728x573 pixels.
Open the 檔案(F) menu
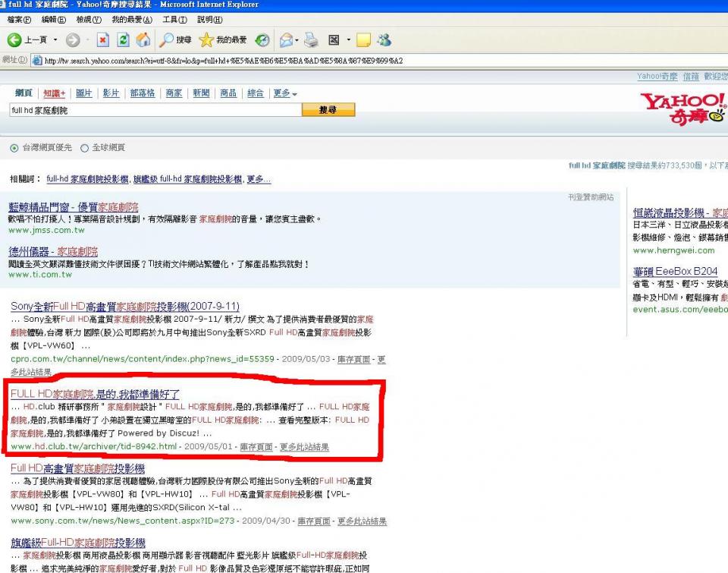click(x=19, y=20)
